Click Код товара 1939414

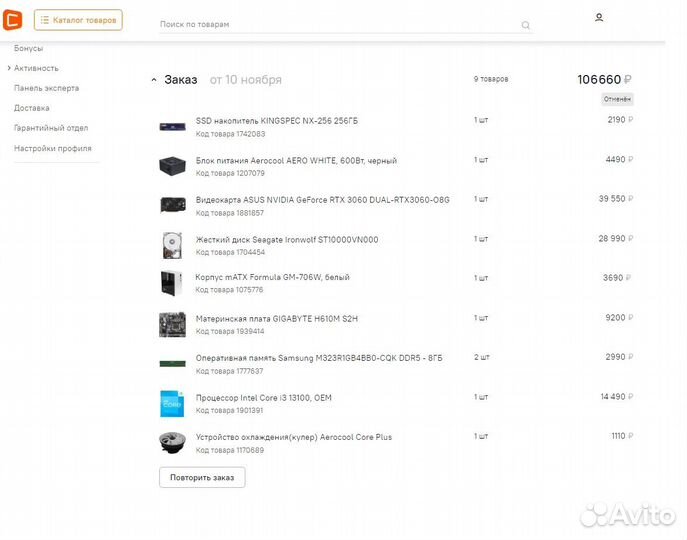230,331
